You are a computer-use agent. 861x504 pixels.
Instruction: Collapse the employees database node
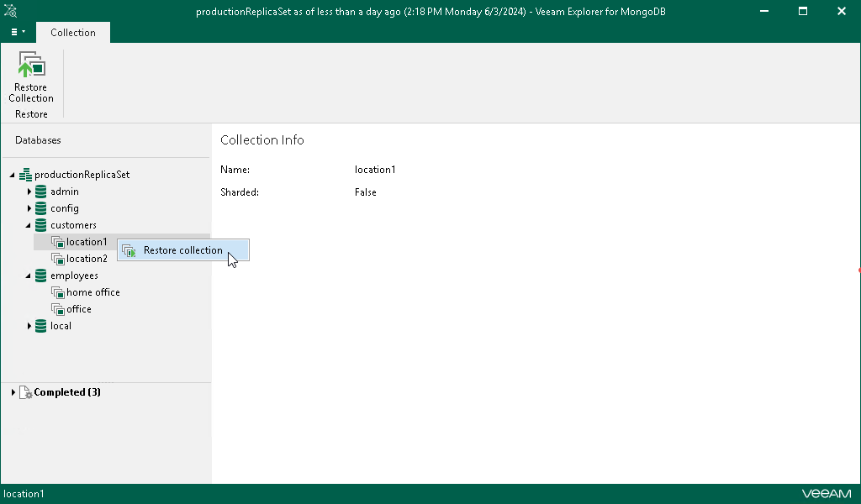coord(28,276)
